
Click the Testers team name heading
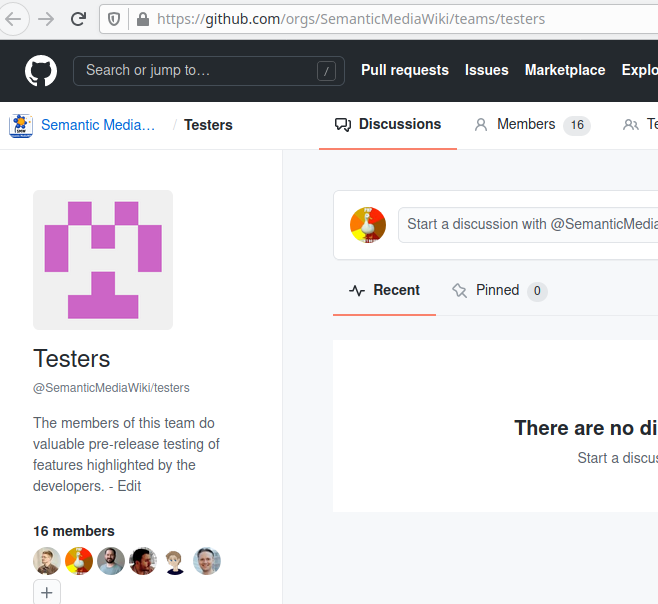(72, 359)
